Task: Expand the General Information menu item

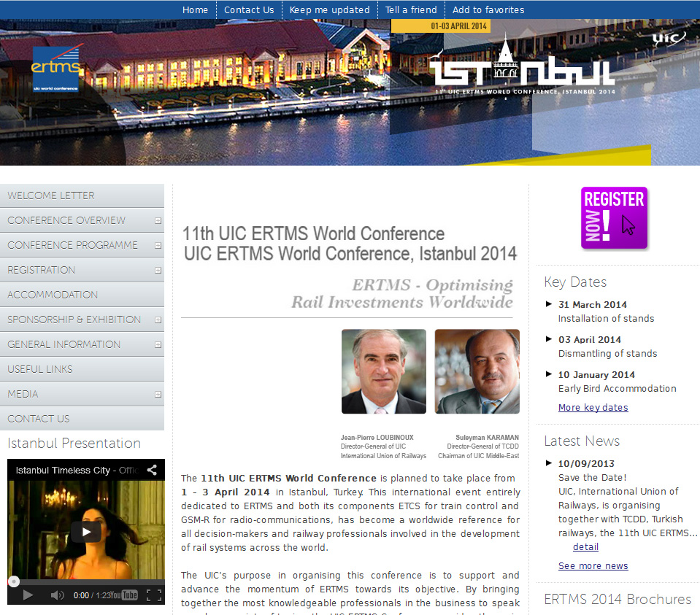Action: pos(158,344)
